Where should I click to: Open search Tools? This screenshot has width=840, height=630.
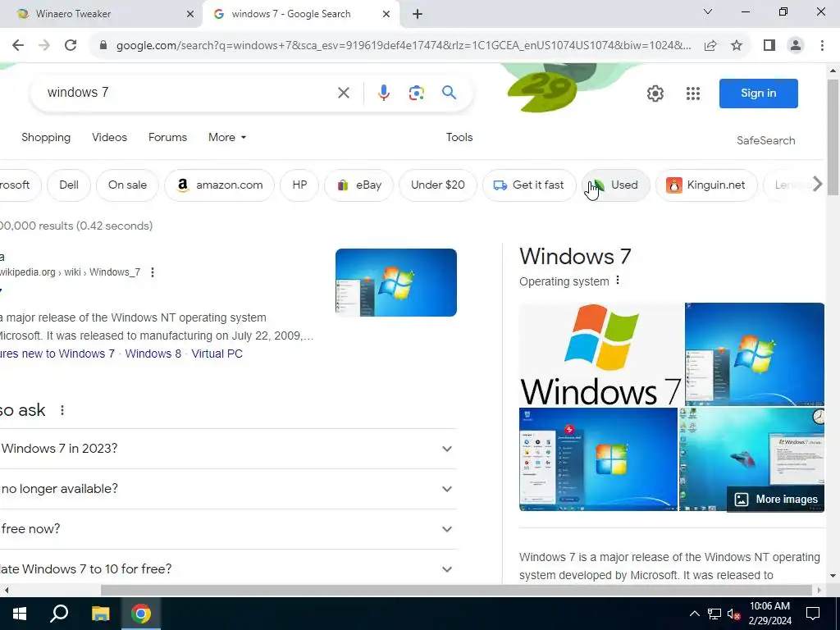459,138
